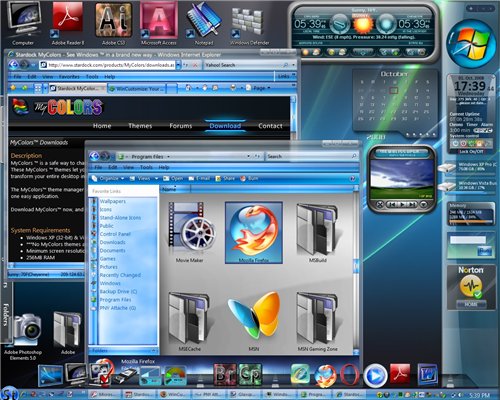Viewport: 500px width, 400px height.
Task: Open the Norton security widget
Action: click(471, 287)
